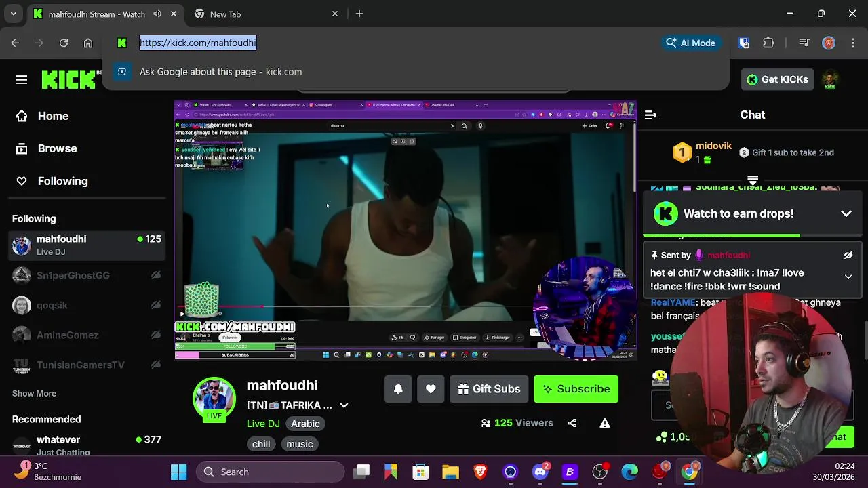Collapse the chat panel

pos(650,115)
